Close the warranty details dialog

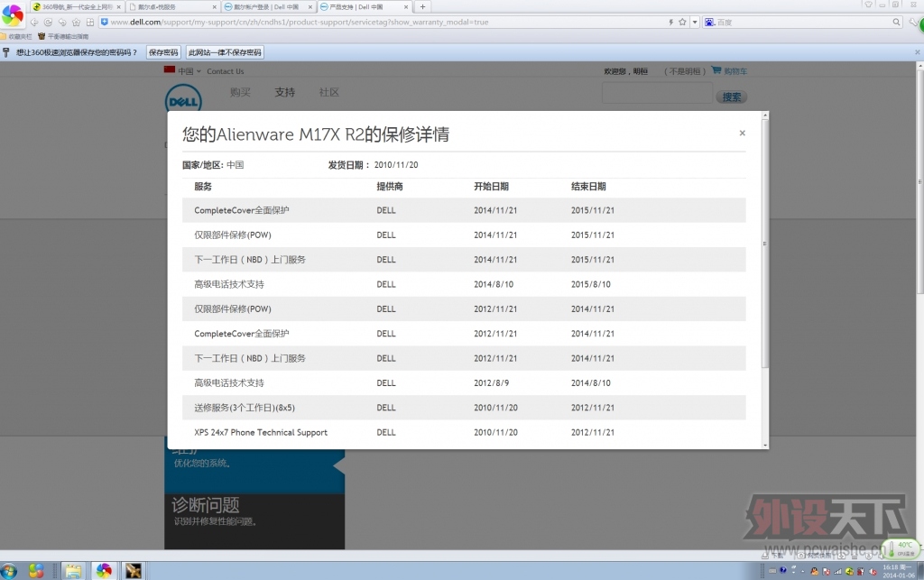tap(742, 133)
